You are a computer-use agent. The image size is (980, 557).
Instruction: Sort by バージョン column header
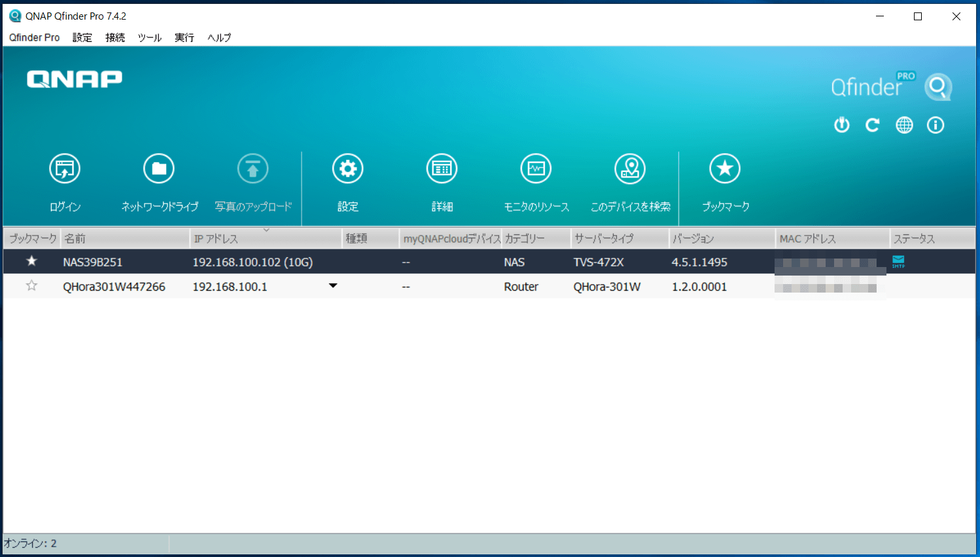click(722, 238)
